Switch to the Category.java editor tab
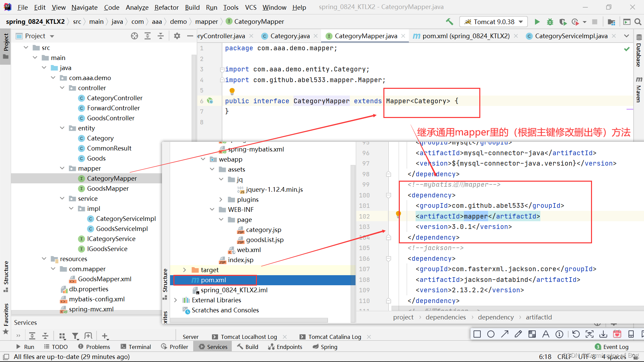 pos(290,36)
